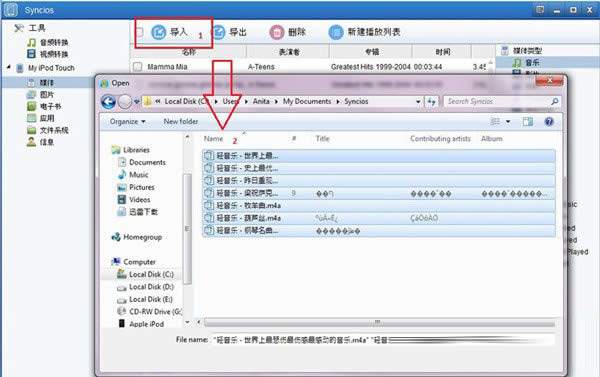Select 音乐 under media type panel

click(x=527, y=62)
